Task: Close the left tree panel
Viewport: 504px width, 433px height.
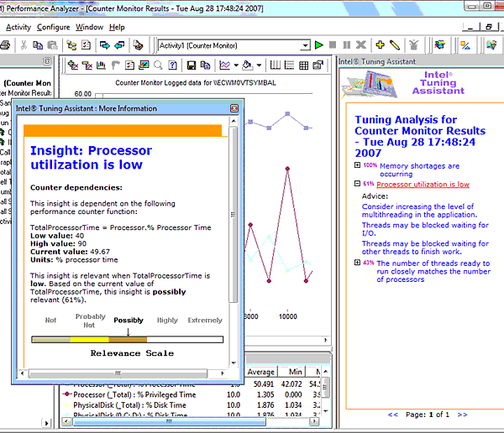Action: pyautogui.click(x=47, y=61)
